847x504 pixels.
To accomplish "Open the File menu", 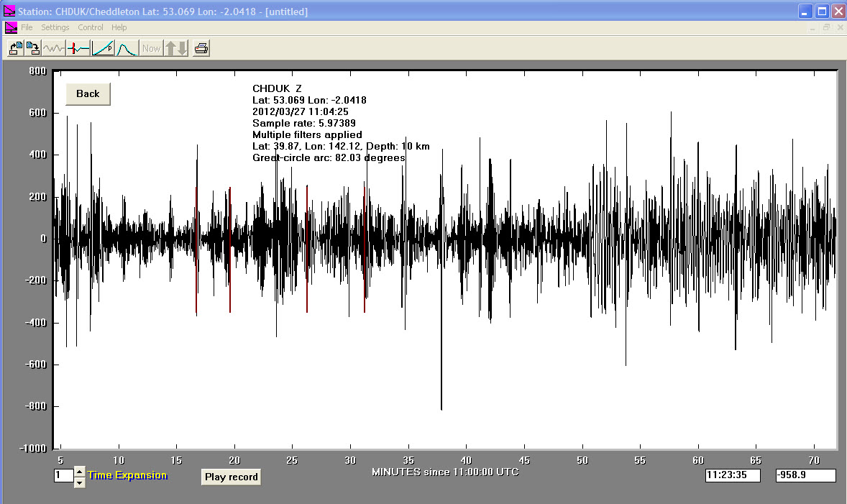I will point(27,27).
